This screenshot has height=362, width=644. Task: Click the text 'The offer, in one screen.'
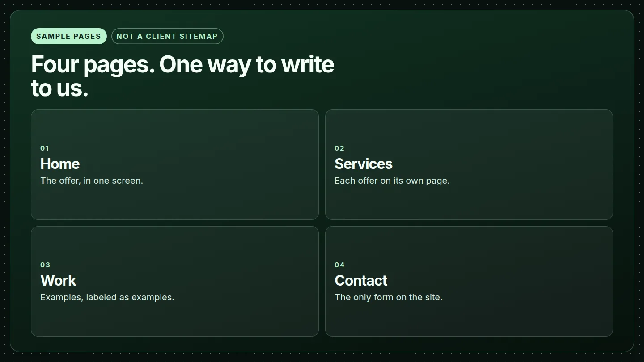coord(92,181)
